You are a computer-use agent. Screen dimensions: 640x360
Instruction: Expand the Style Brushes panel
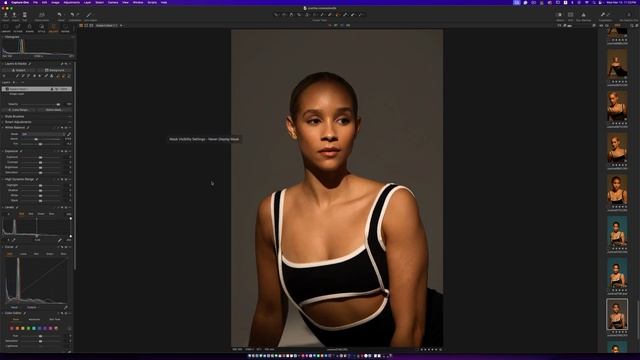(2, 116)
